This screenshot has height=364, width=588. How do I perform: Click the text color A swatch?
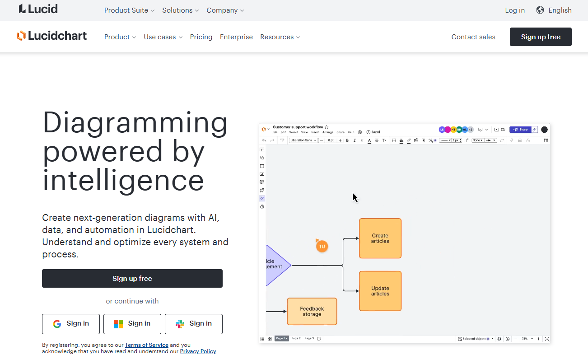click(x=369, y=140)
